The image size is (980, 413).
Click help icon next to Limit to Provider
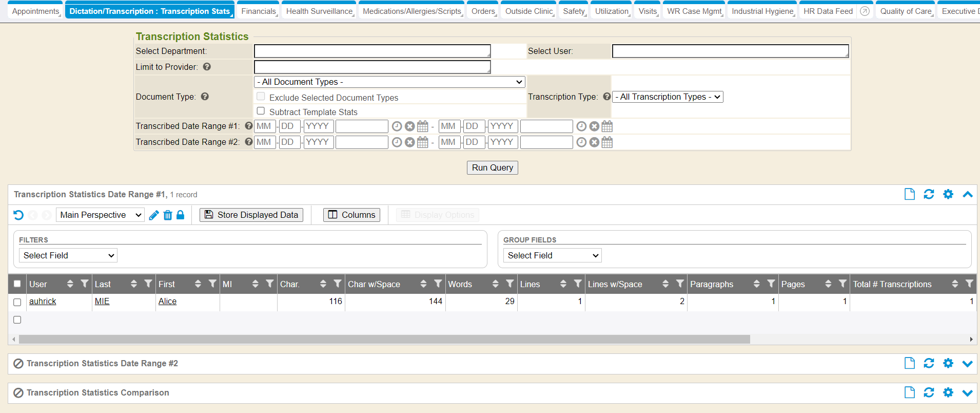pyautogui.click(x=207, y=67)
